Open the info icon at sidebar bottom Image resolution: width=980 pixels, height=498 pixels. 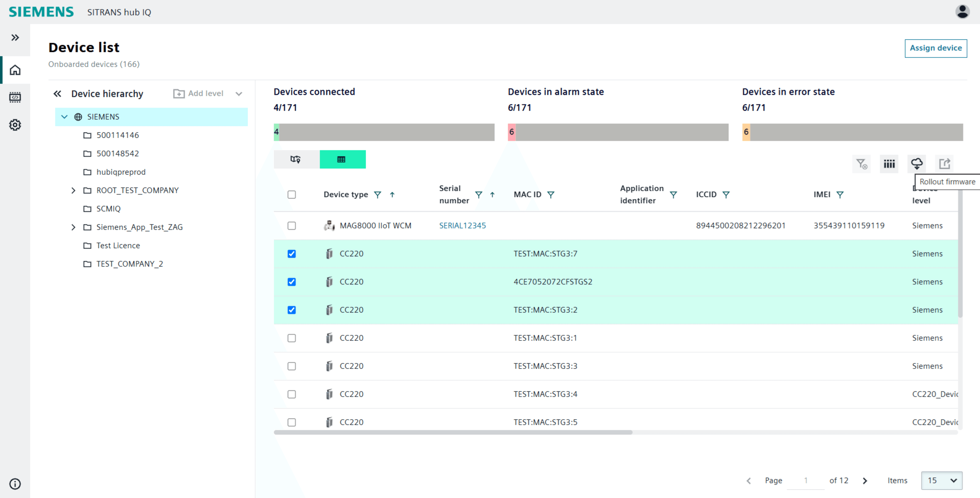coord(15,484)
